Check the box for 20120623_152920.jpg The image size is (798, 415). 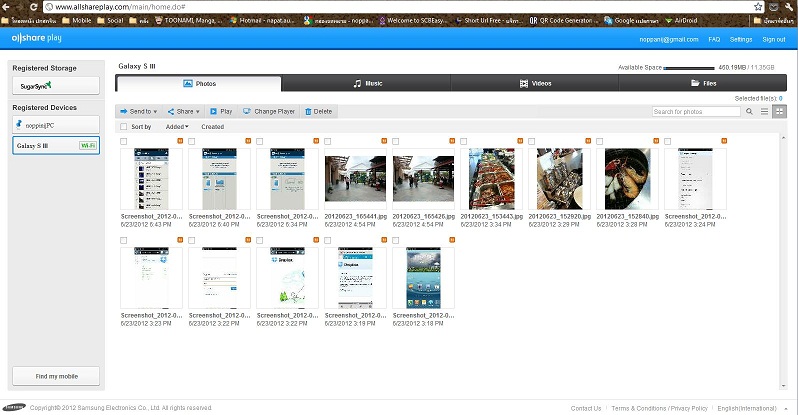(531, 141)
